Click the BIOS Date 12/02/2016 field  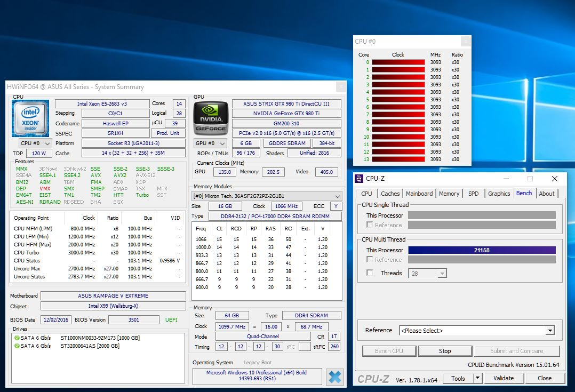[x=55, y=320]
